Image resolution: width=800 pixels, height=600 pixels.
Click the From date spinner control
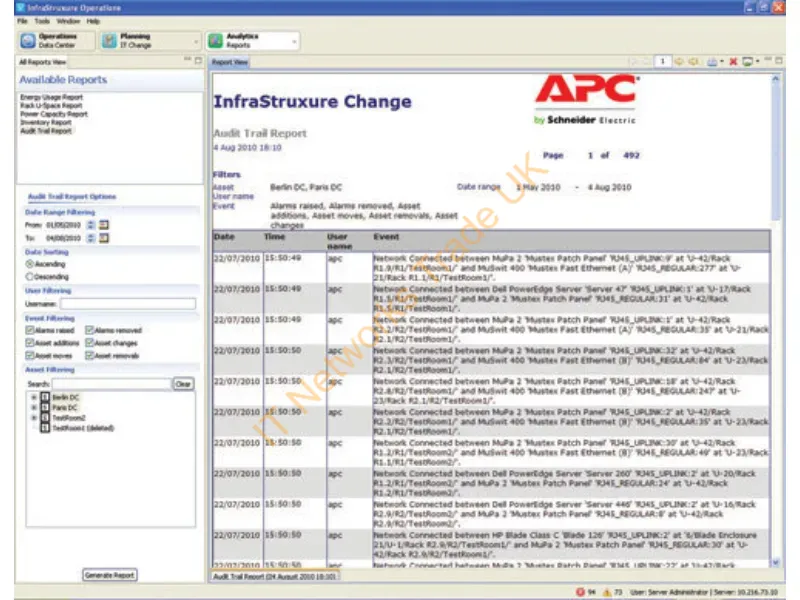pyautogui.click(x=91, y=224)
